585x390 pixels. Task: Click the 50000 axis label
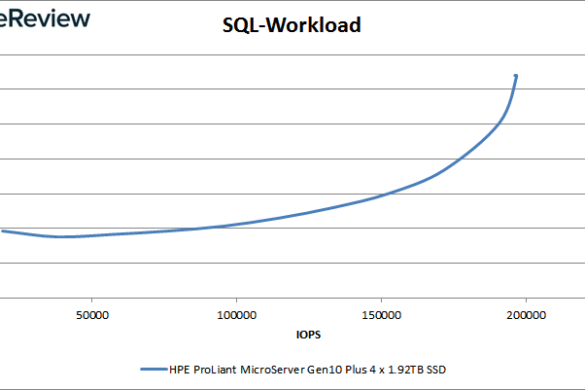point(92,315)
